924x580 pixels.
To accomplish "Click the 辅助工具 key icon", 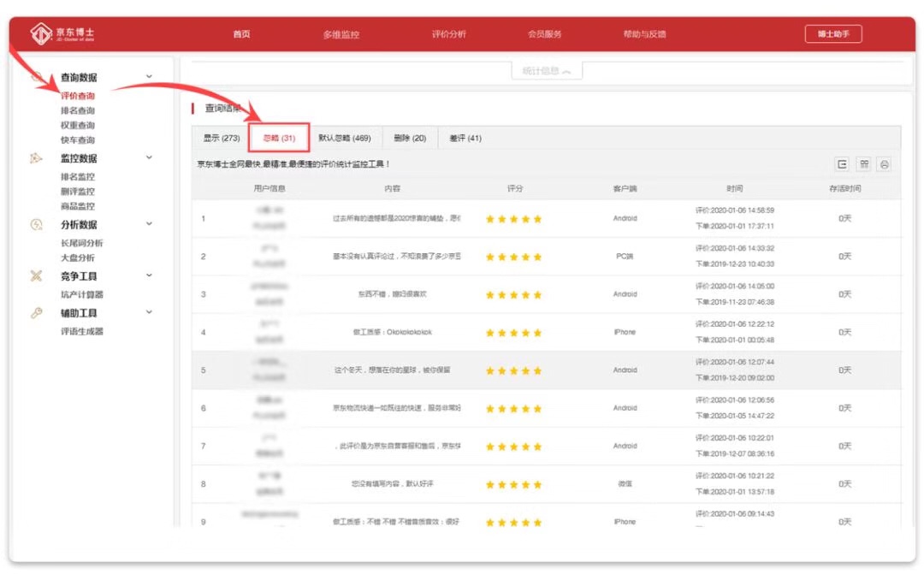I will (x=36, y=313).
